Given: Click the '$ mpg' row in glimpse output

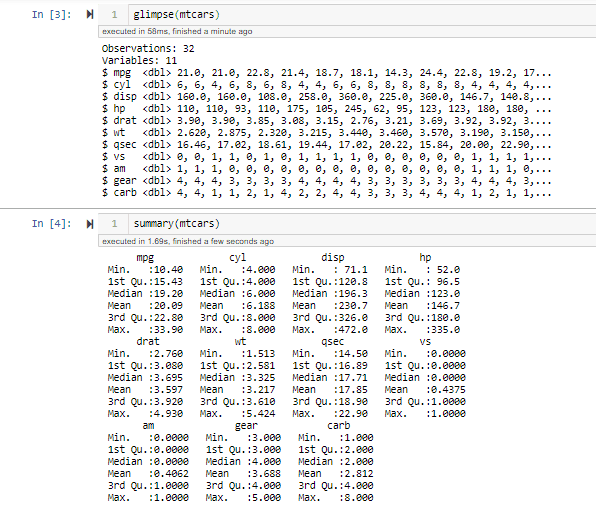Looking at the screenshot, I should coord(326,73).
